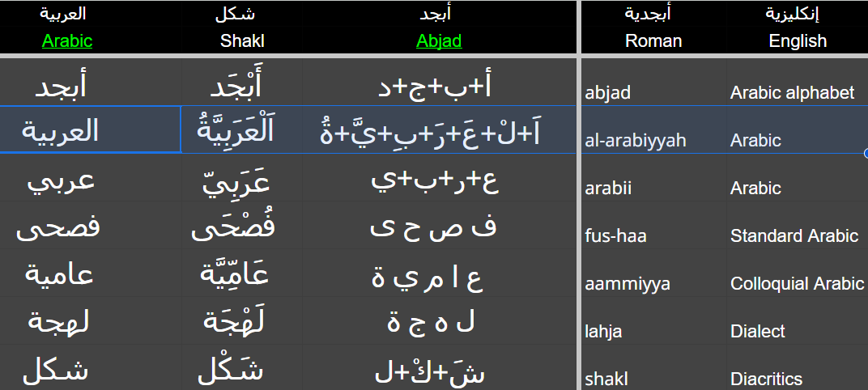This screenshot has width=868, height=390.
Task: Click the "Standard Arabic" cell
Action: [x=794, y=236]
